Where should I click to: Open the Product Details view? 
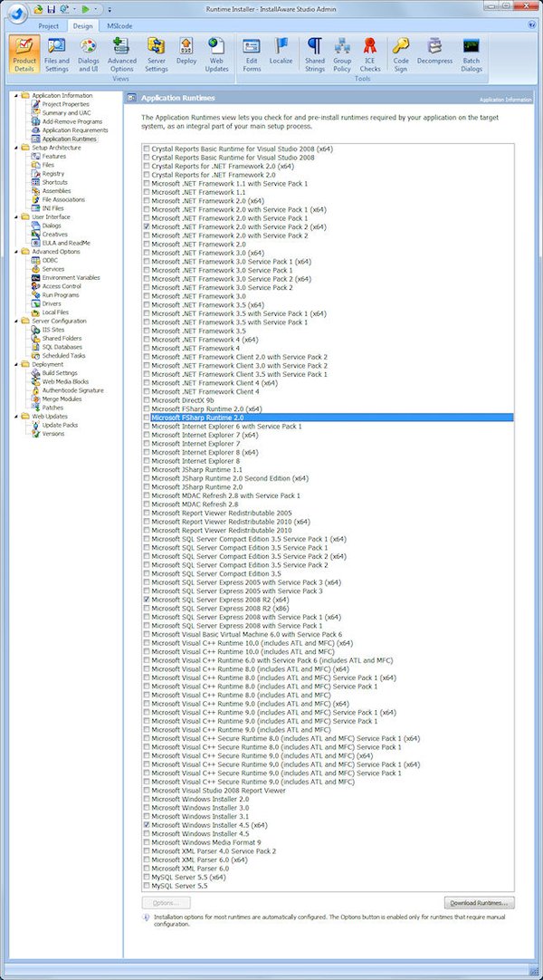pyautogui.click(x=24, y=55)
